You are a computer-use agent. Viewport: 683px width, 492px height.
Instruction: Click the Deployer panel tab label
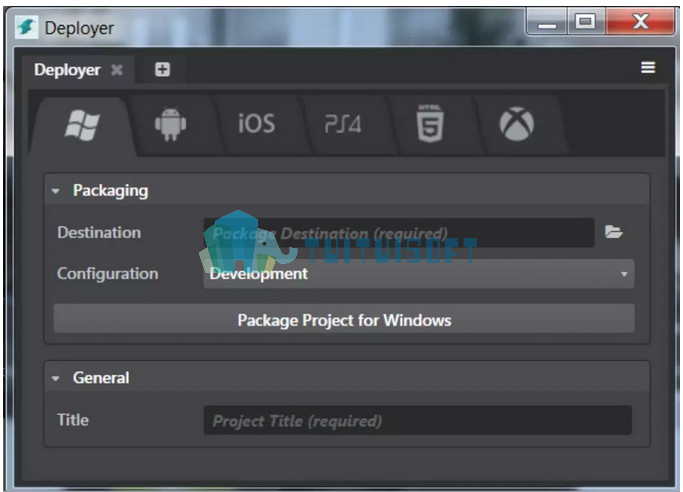point(68,70)
